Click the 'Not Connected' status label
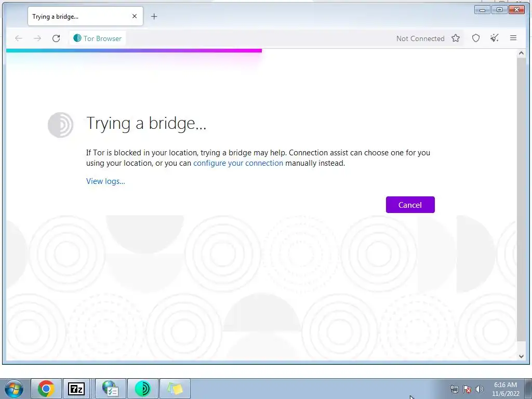The image size is (532, 399). click(420, 38)
